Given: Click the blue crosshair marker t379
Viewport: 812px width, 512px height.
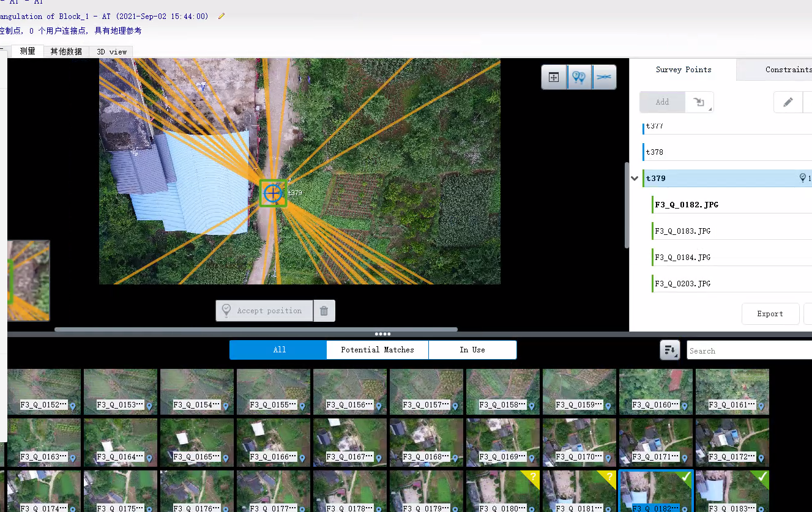Looking at the screenshot, I should click(x=273, y=193).
